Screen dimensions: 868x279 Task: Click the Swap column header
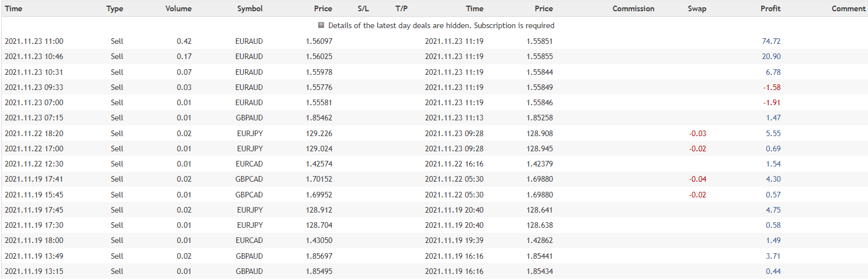click(x=697, y=8)
